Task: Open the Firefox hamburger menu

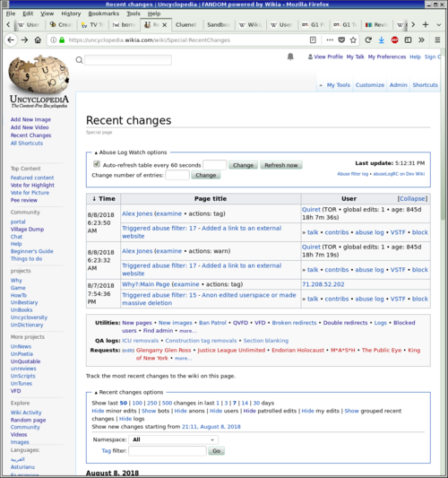Action: coord(437,40)
